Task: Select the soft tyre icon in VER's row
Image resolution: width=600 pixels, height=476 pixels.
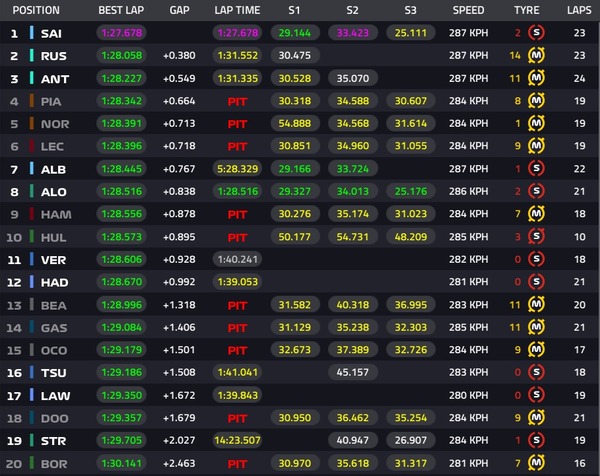Action: [536, 259]
